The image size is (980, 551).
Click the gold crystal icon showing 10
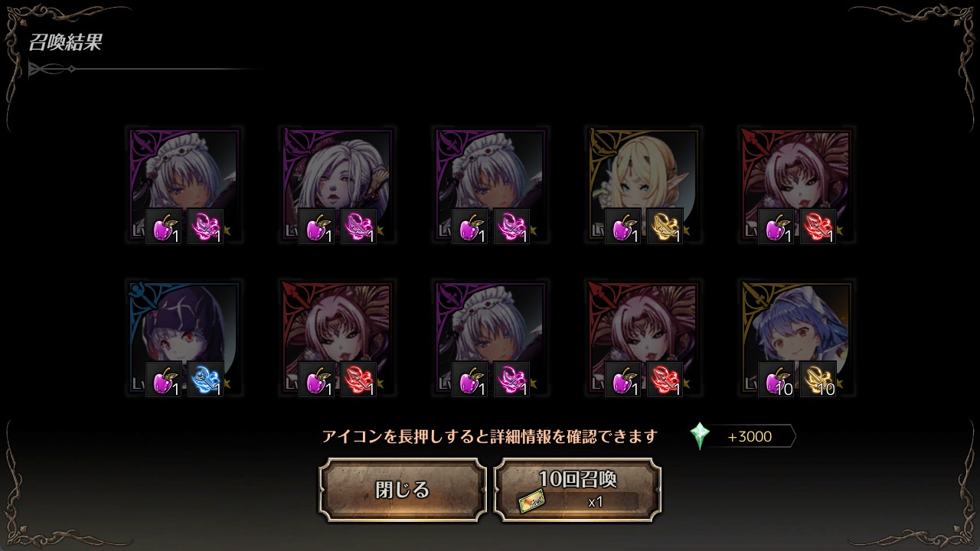click(x=818, y=379)
